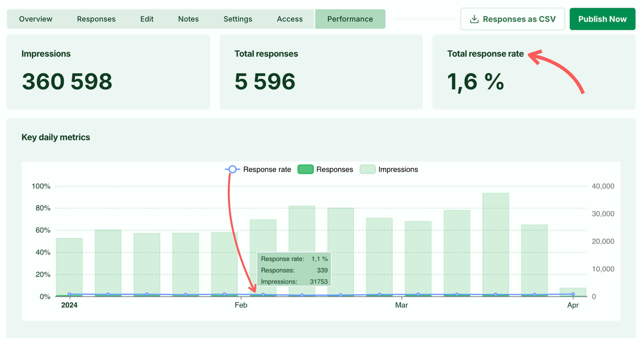Image resolution: width=644 pixels, height=338 pixels.
Task: Click the Total responses card title
Action: [266, 54]
